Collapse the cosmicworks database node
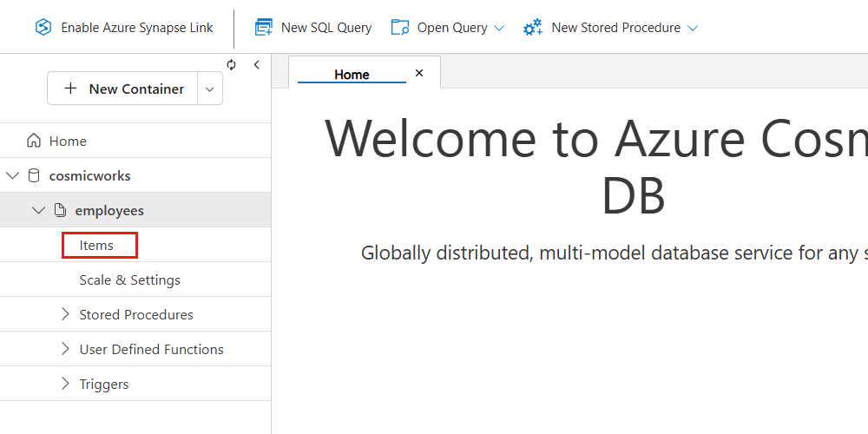Viewport: 868px width, 434px height. coord(12,175)
